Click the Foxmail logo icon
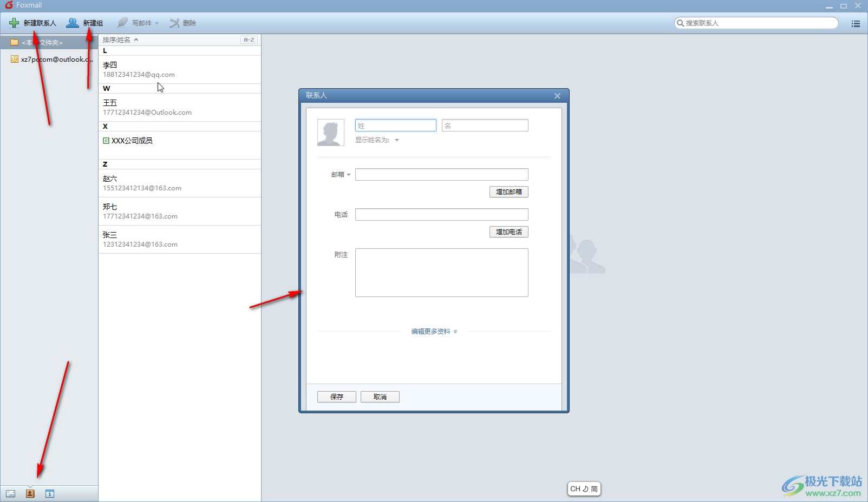Screen dimensions: 868x502 tap(9, 5)
